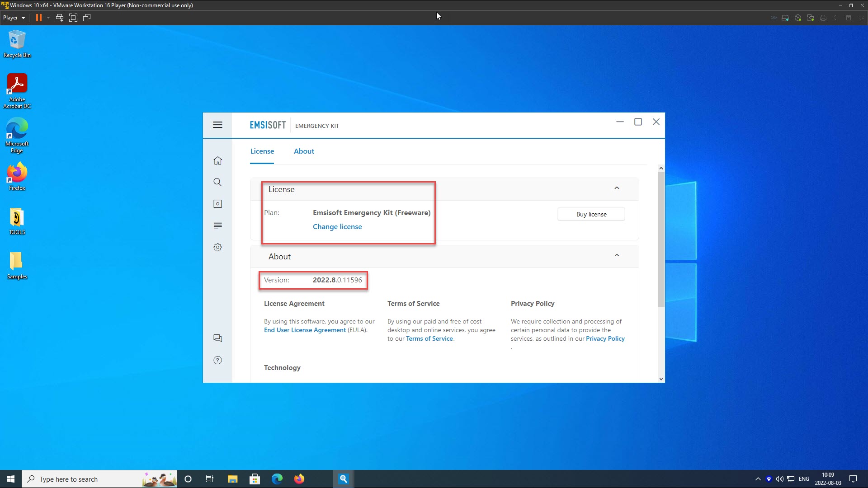Viewport: 868px width, 488px height.
Task: Collapse the About section chevron
Action: (617, 256)
